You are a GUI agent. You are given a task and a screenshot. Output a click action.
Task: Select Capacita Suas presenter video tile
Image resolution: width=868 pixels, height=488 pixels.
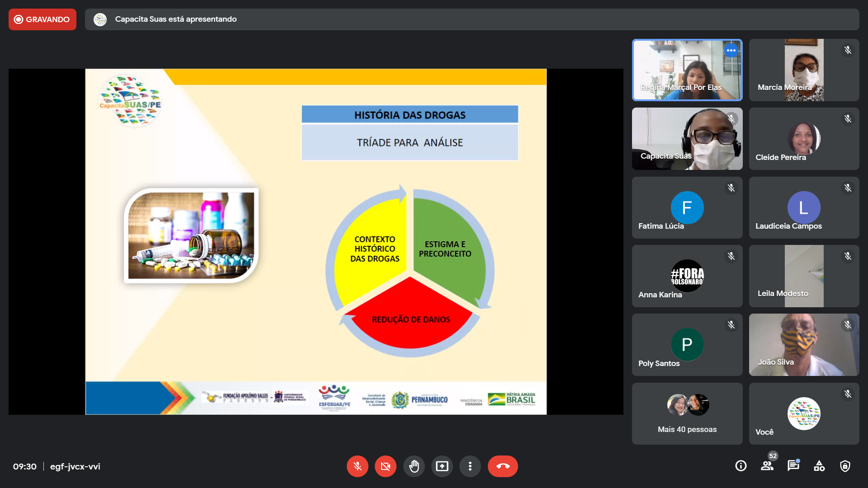click(687, 139)
